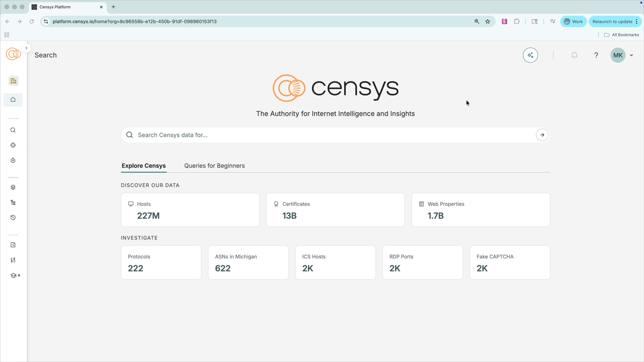Select the Censys Platform browser tab
The width and height of the screenshot is (644, 362).
(x=67, y=7)
